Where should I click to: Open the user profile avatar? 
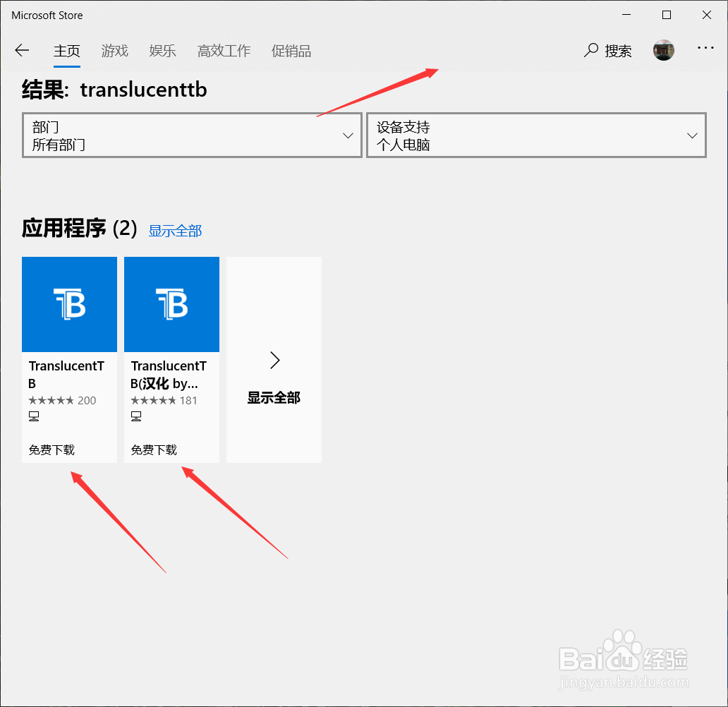pos(664,50)
